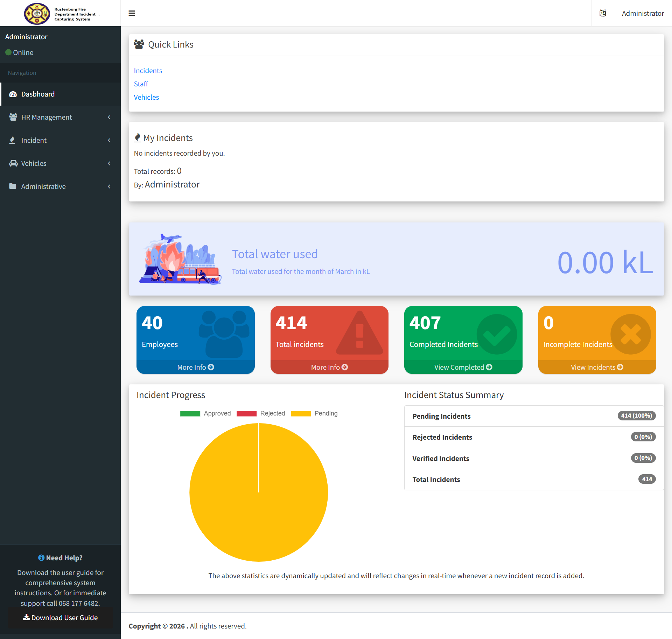Image resolution: width=672 pixels, height=639 pixels.
Task: Click the Total Incidents 414 badge
Action: [647, 479]
